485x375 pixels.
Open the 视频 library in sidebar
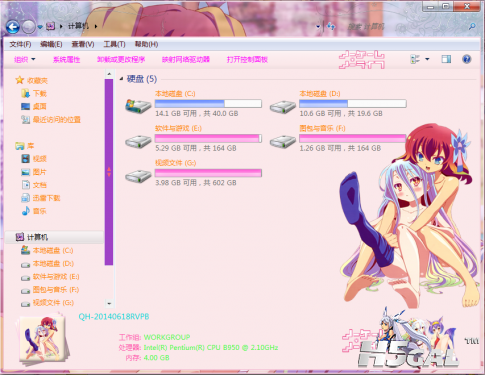coord(39,159)
